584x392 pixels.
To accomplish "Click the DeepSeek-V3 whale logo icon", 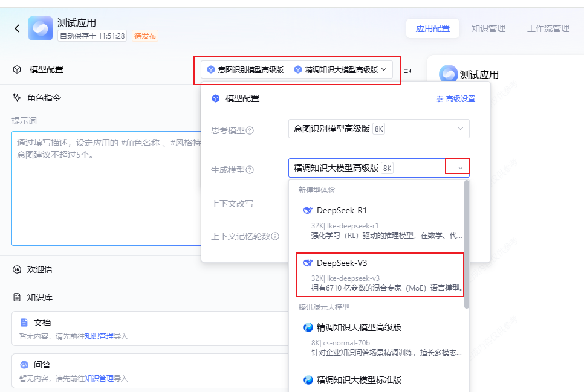I will pos(308,263).
